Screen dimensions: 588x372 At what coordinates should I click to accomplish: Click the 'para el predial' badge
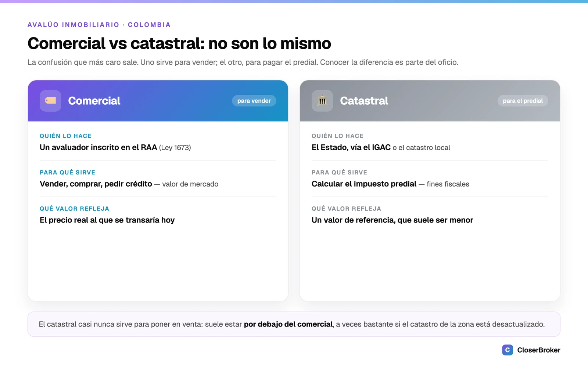click(523, 101)
